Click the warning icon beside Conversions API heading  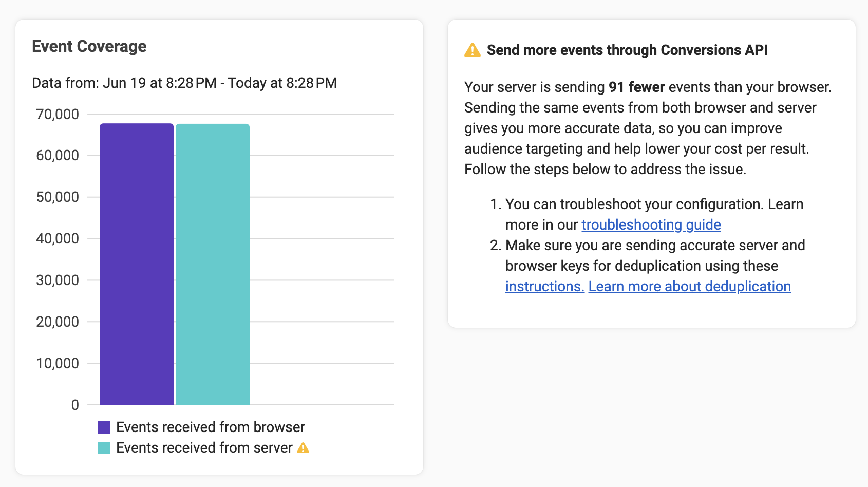pyautogui.click(x=472, y=50)
